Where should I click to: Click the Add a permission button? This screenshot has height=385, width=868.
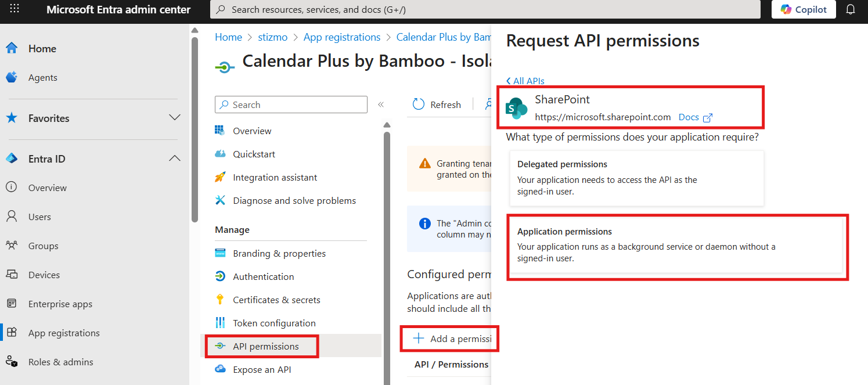pyautogui.click(x=450, y=339)
